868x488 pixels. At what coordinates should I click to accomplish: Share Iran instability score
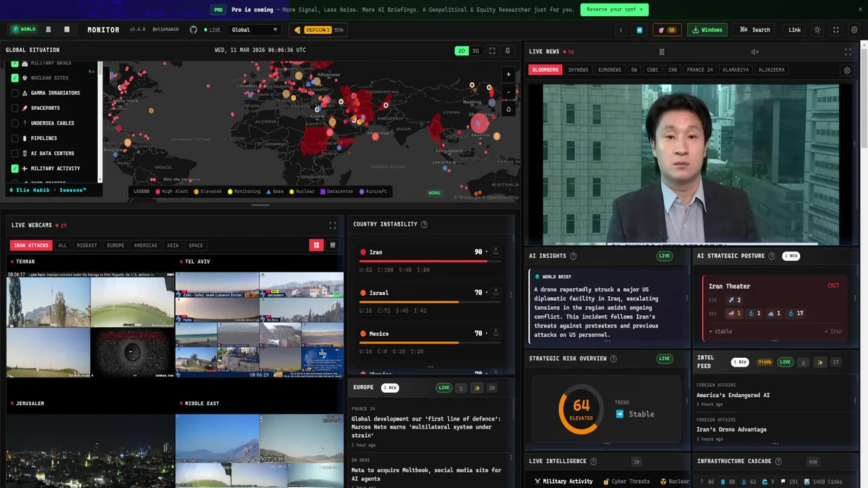pos(496,251)
